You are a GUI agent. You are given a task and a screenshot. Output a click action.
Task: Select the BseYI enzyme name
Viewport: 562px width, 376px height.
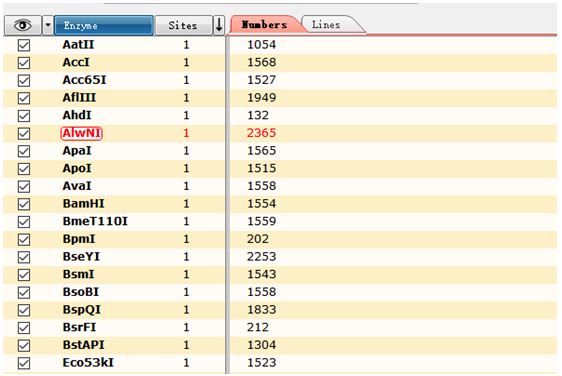tap(81, 257)
